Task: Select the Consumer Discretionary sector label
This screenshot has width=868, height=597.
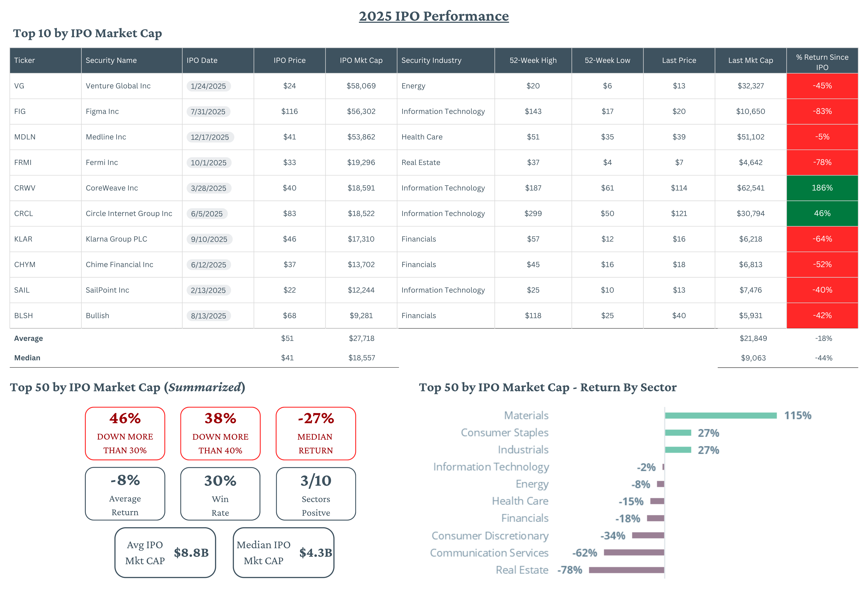Action: click(490, 536)
